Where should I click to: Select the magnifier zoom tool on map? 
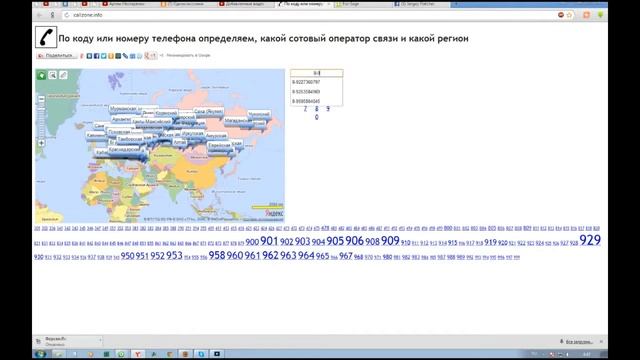(x=52, y=75)
